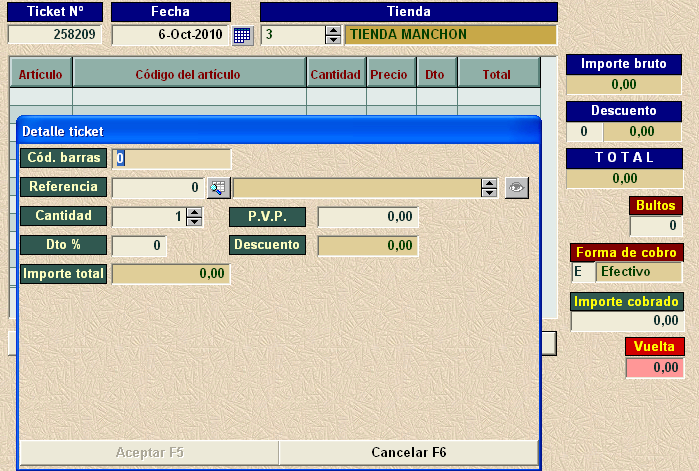Click the Importe total field
The image size is (699, 471).
171,274
